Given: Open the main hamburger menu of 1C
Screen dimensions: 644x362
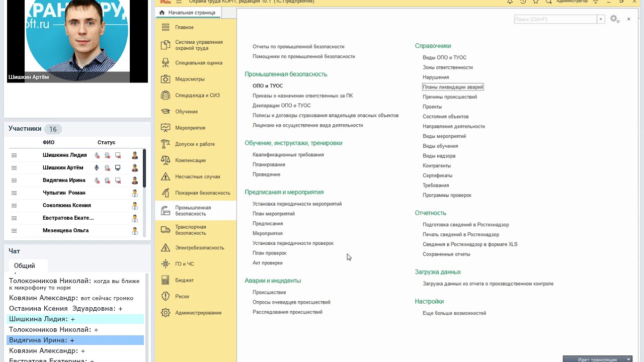Looking at the screenshot, I should [x=179, y=2].
